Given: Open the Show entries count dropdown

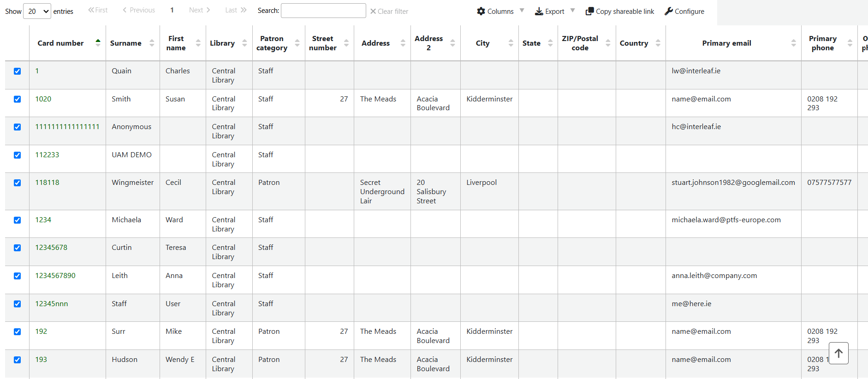Looking at the screenshot, I should (37, 11).
